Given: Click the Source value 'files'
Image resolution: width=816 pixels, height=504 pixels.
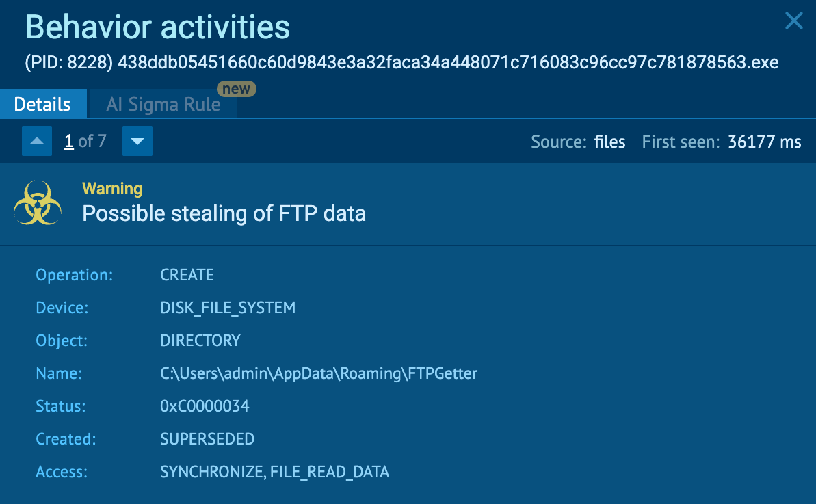Looking at the screenshot, I should click(x=609, y=142).
